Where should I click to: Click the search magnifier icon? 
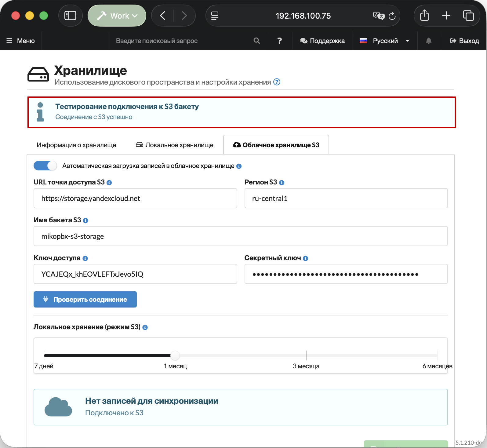(x=256, y=41)
